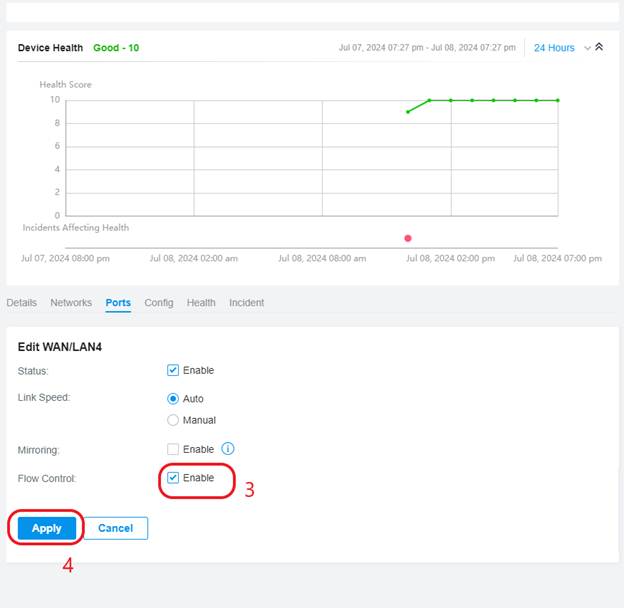Image resolution: width=624 pixels, height=608 pixels.
Task: Click the dropdown arrow beside 24 Hours
Action: 587,48
